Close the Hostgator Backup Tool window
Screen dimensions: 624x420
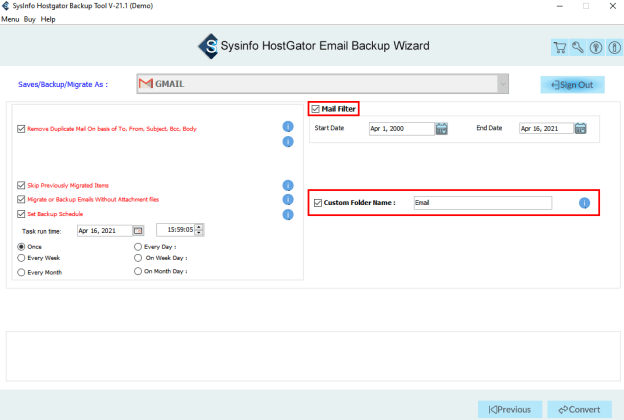click(613, 6)
